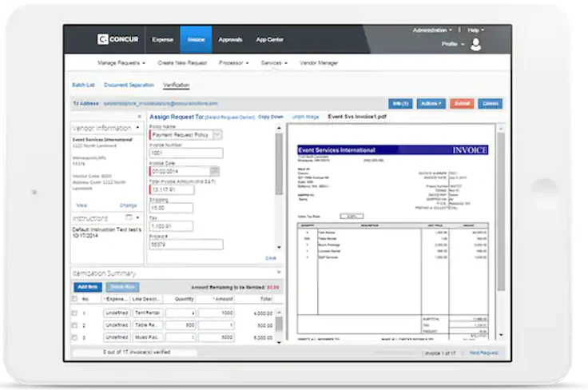Open the Instructions pop-out window icon
The height and width of the screenshot is (390, 588).
[x=129, y=217]
